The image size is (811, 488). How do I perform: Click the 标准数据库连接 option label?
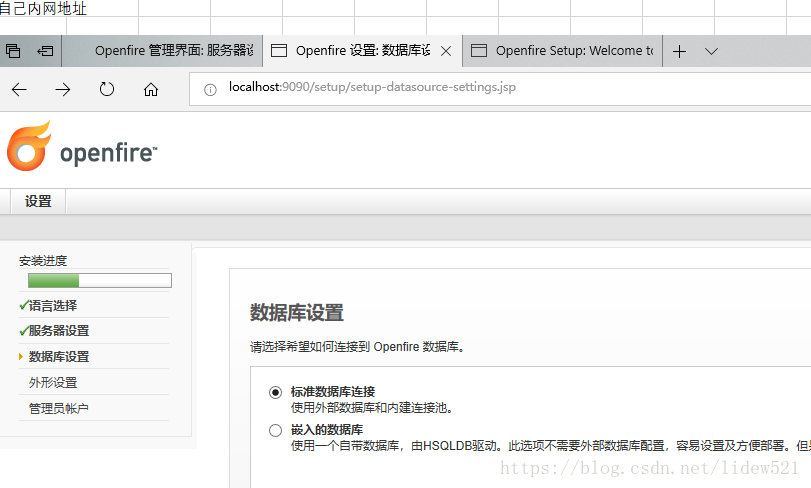pyautogui.click(x=333, y=392)
